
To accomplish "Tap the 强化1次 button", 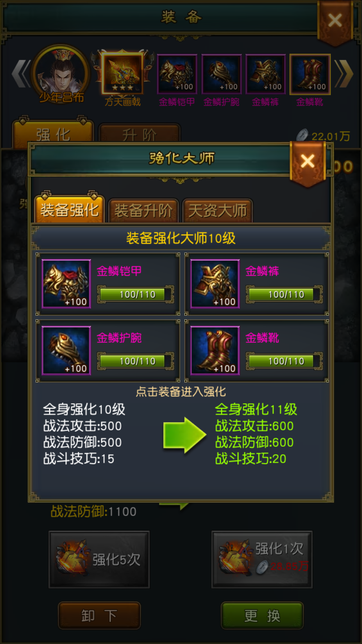I will click(262, 559).
